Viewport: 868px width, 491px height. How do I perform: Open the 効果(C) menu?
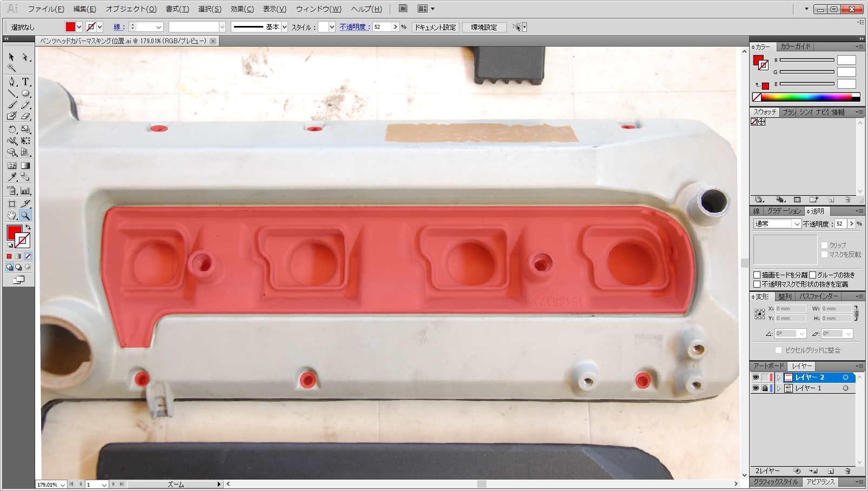pos(242,9)
